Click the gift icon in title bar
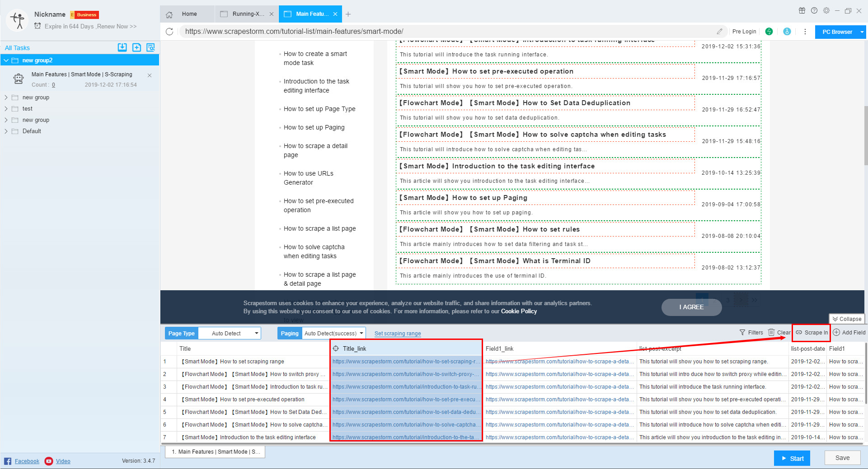 tap(802, 11)
